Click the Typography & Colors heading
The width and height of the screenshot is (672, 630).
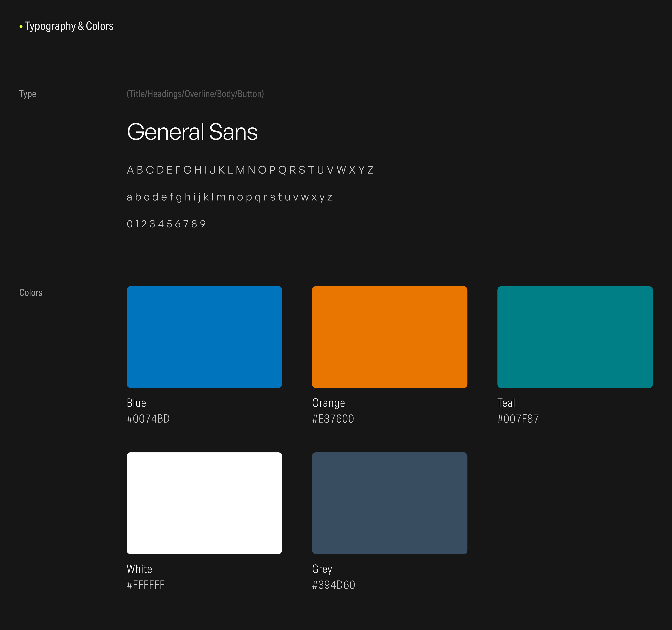tap(69, 26)
